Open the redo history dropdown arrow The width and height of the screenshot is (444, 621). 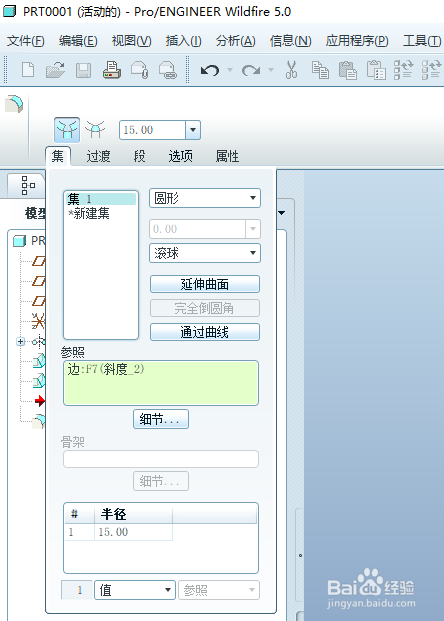(271, 70)
